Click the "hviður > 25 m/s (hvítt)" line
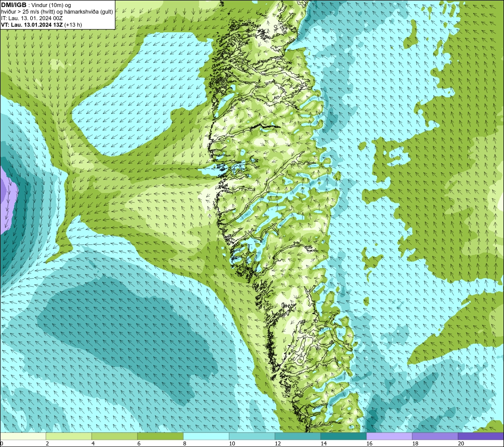Screen dimensions: 504x447 (28, 12)
